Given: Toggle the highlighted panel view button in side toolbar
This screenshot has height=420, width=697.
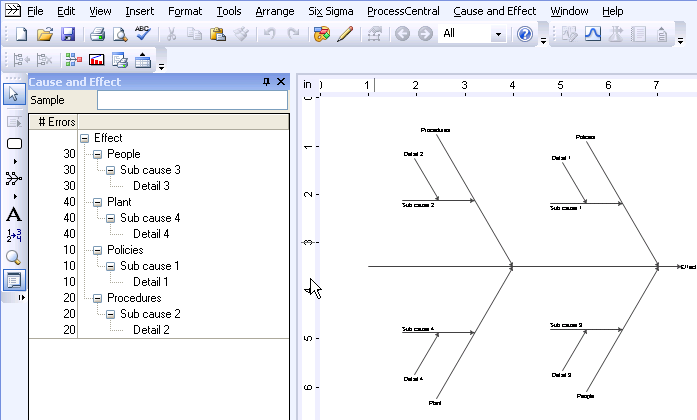Looking at the screenshot, I should point(14,280).
